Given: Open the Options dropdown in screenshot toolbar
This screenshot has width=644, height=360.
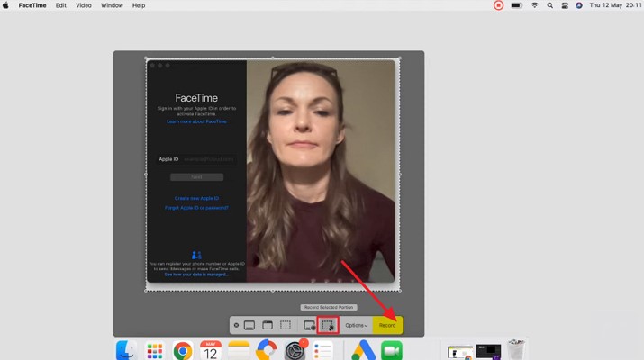Looking at the screenshot, I should click(356, 325).
